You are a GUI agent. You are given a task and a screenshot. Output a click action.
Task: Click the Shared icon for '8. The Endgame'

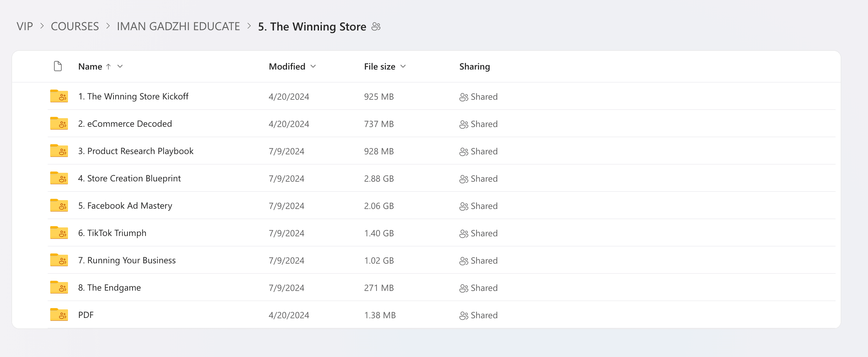click(464, 288)
